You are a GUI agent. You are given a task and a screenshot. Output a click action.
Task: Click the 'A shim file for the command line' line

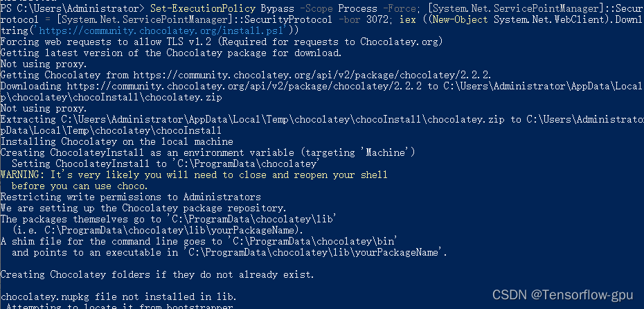click(198, 242)
